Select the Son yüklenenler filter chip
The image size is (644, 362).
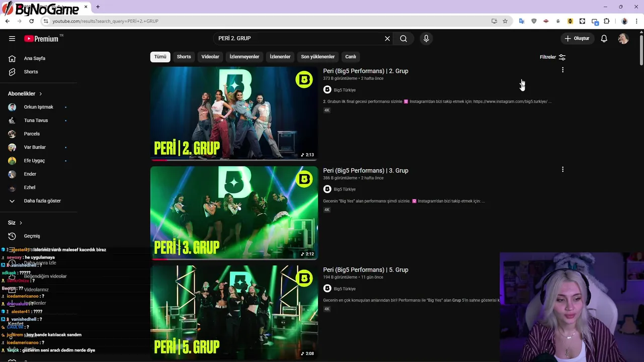pyautogui.click(x=318, y=57)
